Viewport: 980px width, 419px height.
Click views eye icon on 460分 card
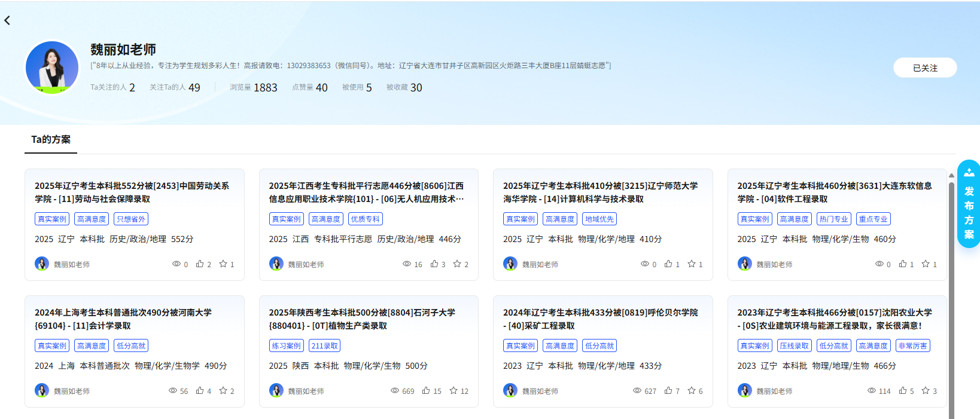point(879,264)
